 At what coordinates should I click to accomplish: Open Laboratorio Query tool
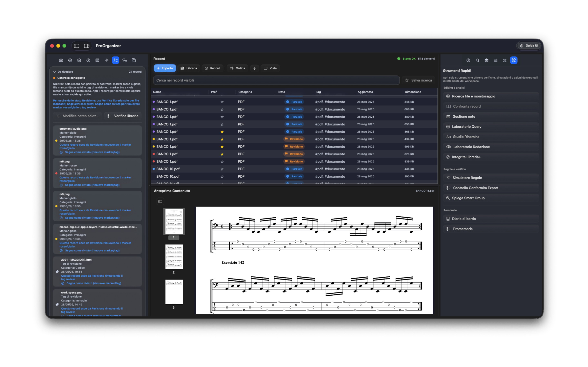click(x=491, y=127)
